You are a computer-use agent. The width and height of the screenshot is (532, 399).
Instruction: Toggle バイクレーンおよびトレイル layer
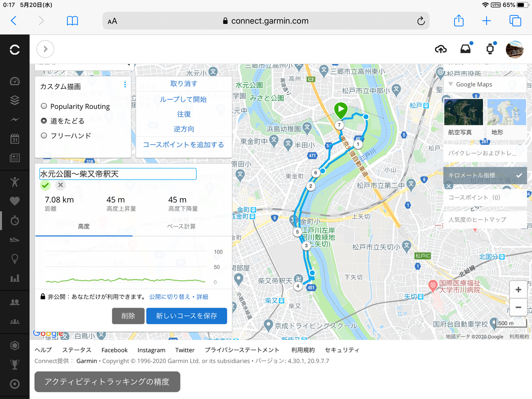pos(485,153)
